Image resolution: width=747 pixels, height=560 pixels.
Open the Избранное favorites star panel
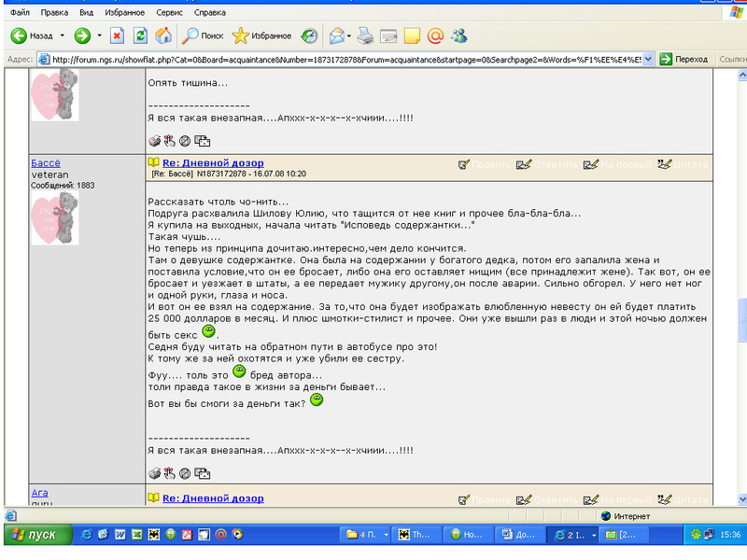261,35
